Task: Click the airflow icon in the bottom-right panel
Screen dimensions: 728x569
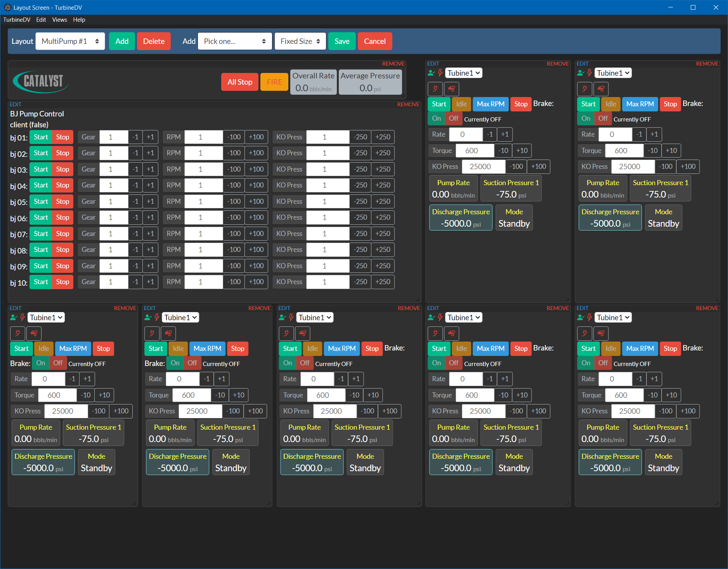Action: [x=601, y=333]
